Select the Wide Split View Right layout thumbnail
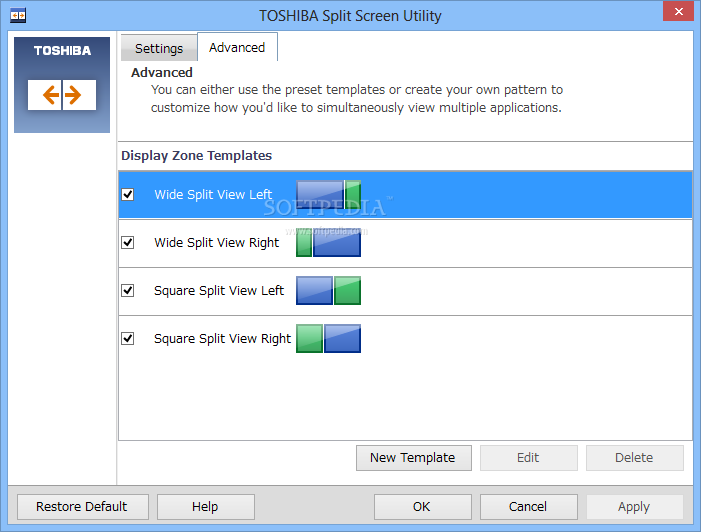 coord(328,242)
